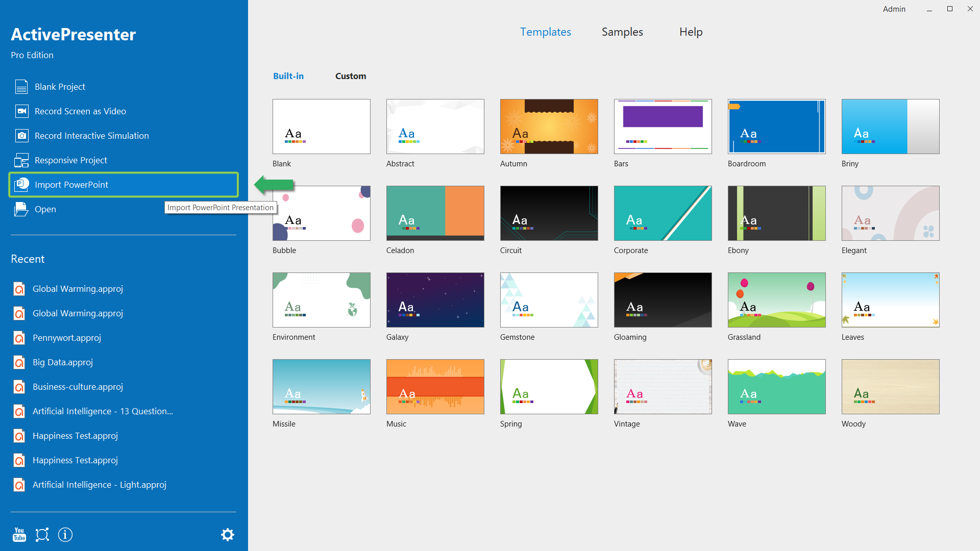Click Import PowerPoint label
This screenshot has height=551, width=980.
[71, 185]
